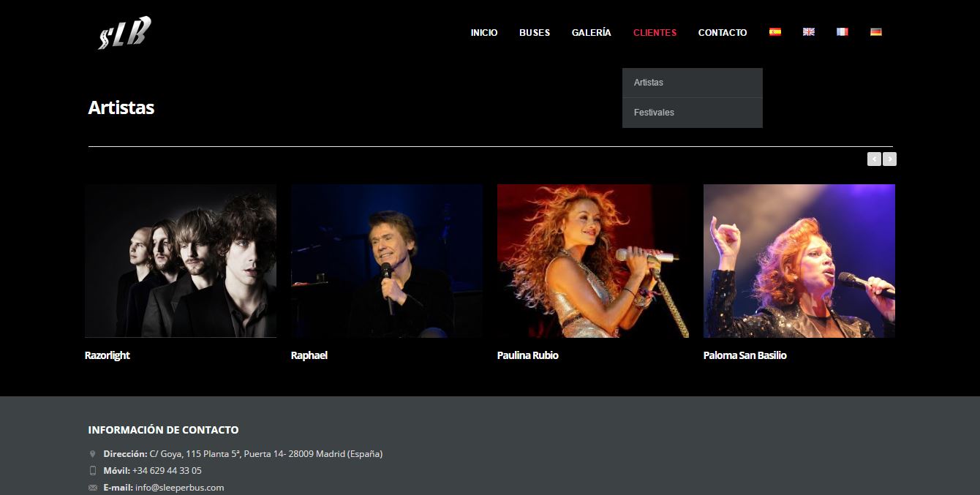Image resolution: width=980 pixels, height=495 pixels.
Task: Click the address pin icon
Action: click(92, 454)
